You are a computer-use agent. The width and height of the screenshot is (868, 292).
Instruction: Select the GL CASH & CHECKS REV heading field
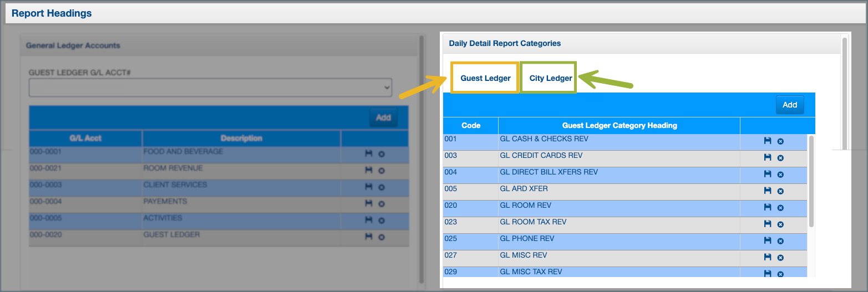click(x=619, y=142)
